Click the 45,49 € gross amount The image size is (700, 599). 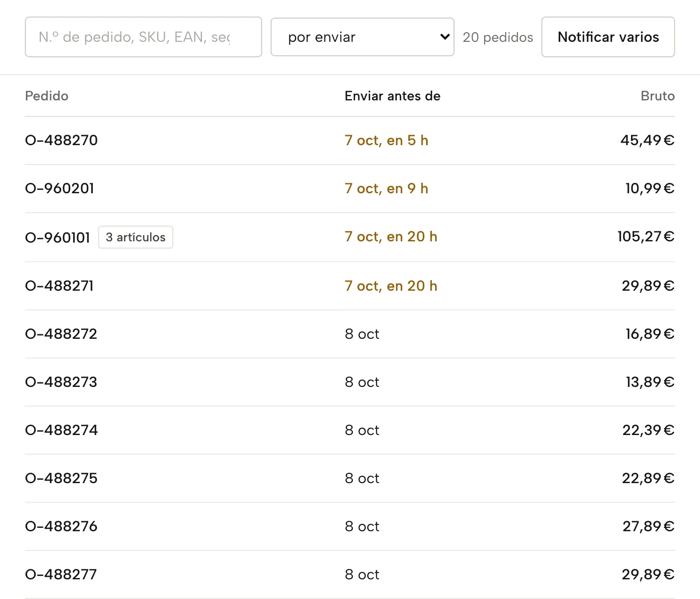(647, 140)
